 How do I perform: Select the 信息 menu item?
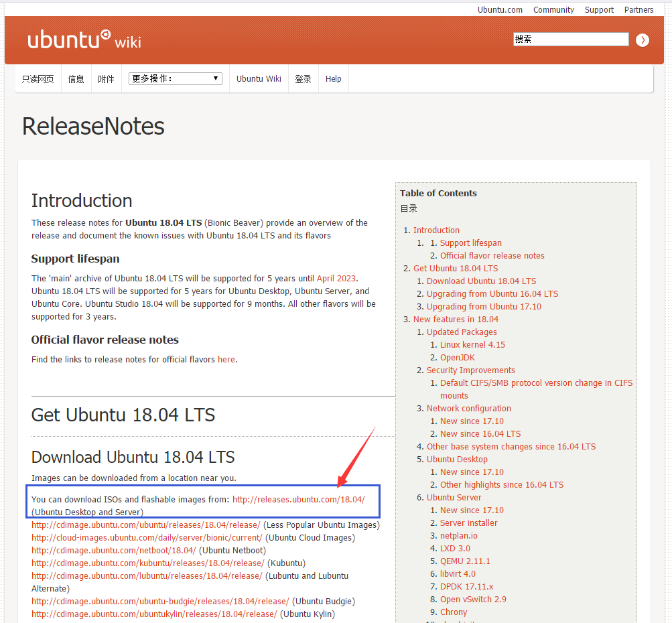tap(76, 79)
